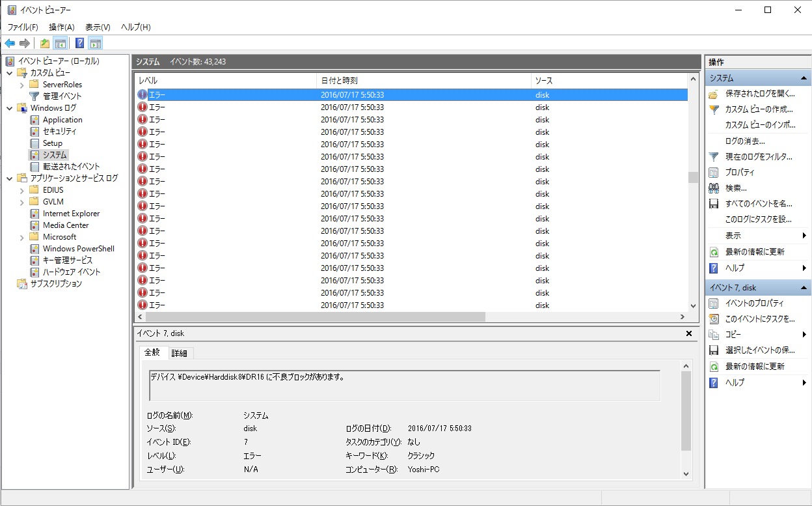Viewport: 812px width, 506px height.
Task: Click the 保存されたログを開く folder icon
Action: click(x=713, y=94)
